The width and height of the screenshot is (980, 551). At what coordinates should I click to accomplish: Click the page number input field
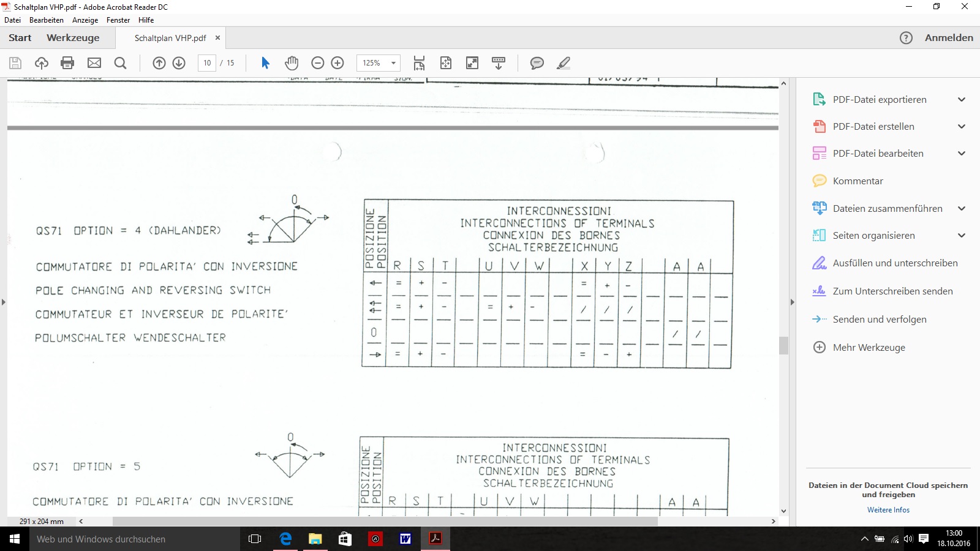click(x=207, y=62)
